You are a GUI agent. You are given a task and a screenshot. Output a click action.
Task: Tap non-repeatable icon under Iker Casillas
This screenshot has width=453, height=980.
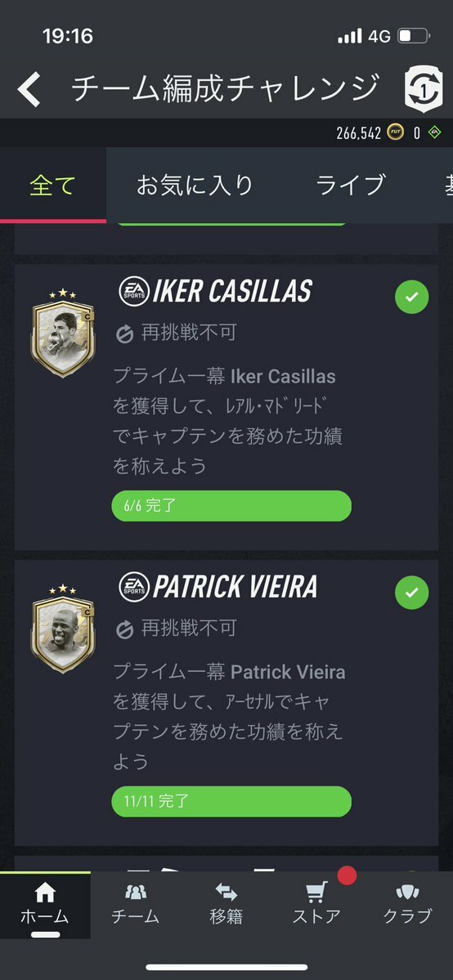(124, 334)
